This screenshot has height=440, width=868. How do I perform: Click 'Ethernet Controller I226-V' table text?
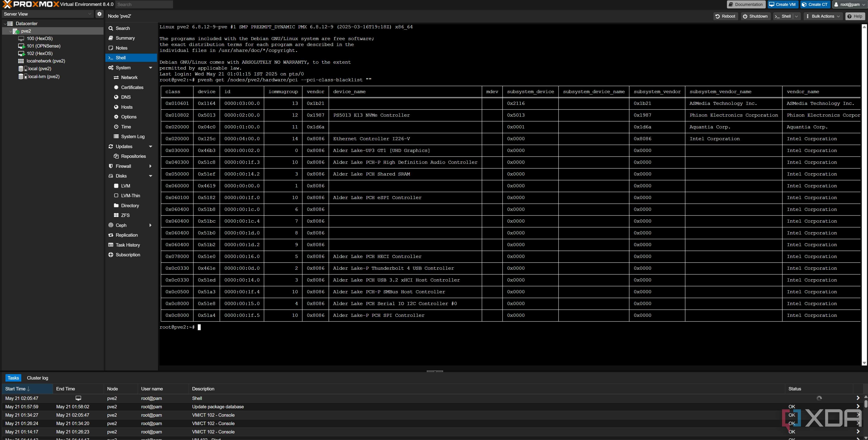pos(371,138)
